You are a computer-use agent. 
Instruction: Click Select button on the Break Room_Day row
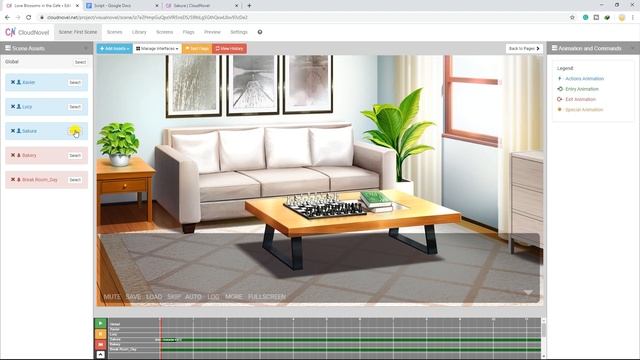point(75,180)
